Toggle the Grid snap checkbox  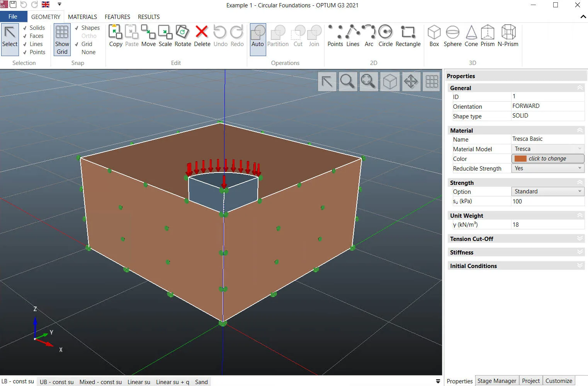(76, 44)
